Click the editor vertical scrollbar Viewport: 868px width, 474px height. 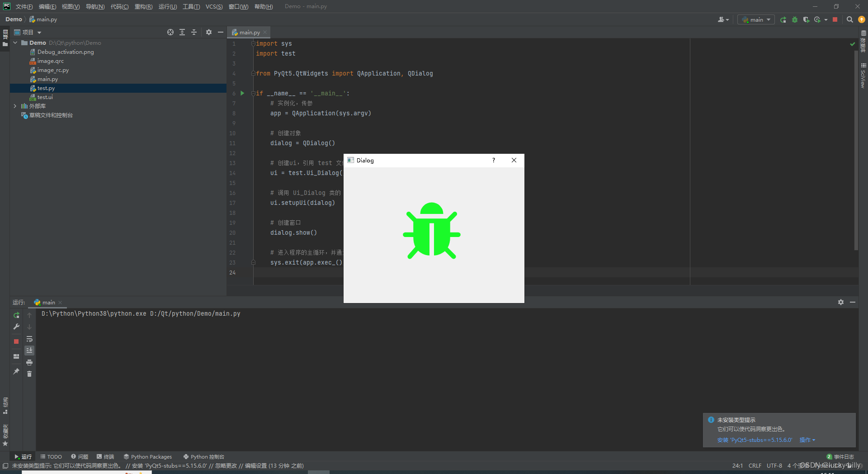coord(856,149)
